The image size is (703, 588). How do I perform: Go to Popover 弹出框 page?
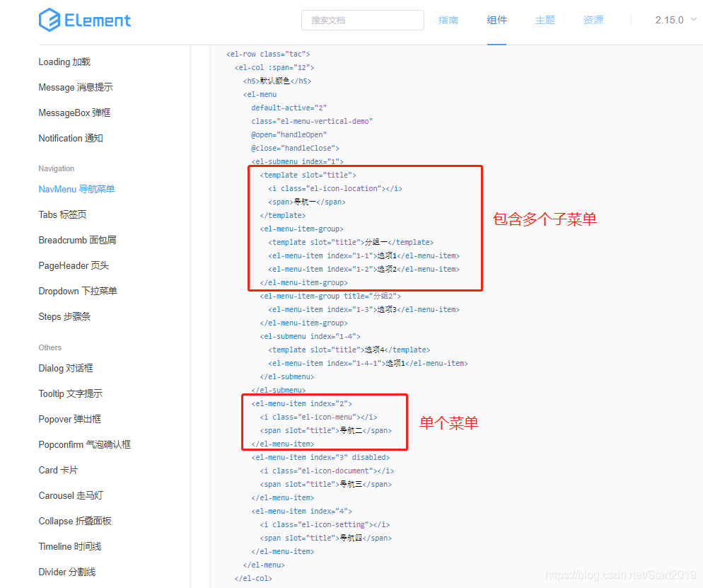pyautogui.click(x=70, y=420)
